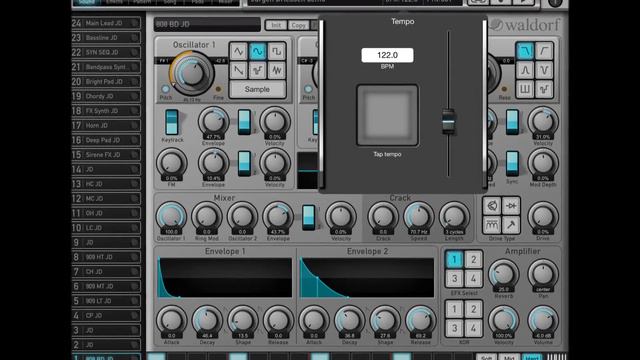640x360 pixels.
Task: Select EFX Select slot 4
Action: click(473, 279)
